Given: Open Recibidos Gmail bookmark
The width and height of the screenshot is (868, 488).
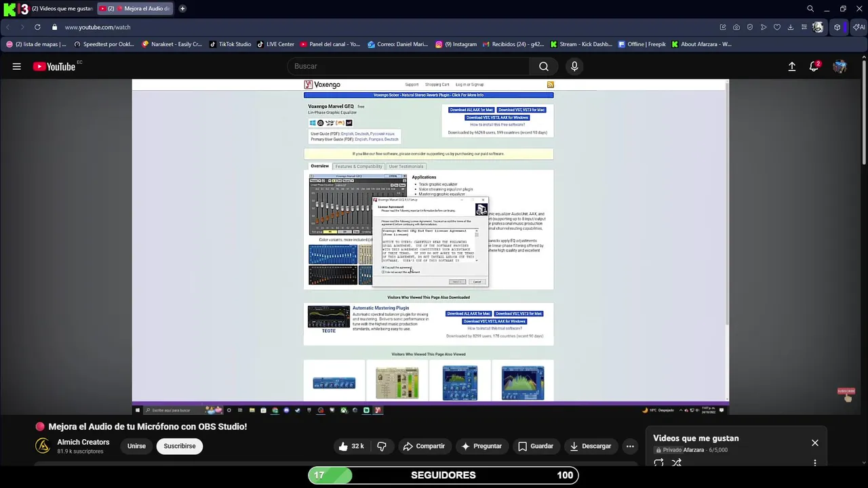Looking at the screenshot, I should tap(513, 44).
